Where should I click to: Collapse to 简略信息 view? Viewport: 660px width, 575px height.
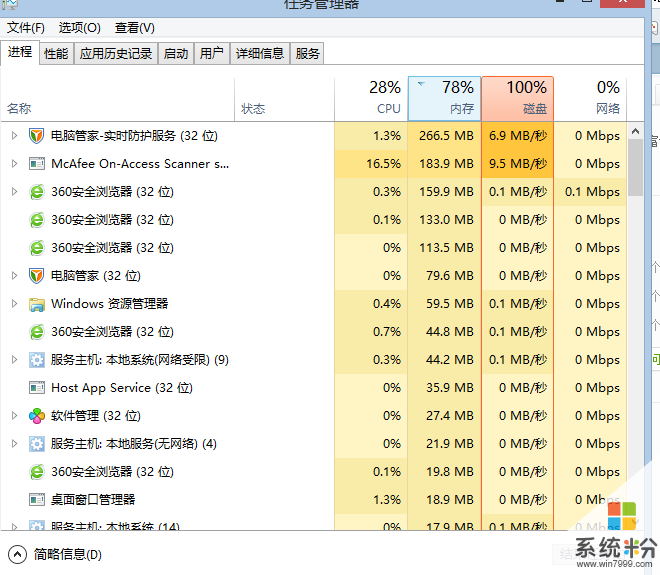tap(56, 554)
